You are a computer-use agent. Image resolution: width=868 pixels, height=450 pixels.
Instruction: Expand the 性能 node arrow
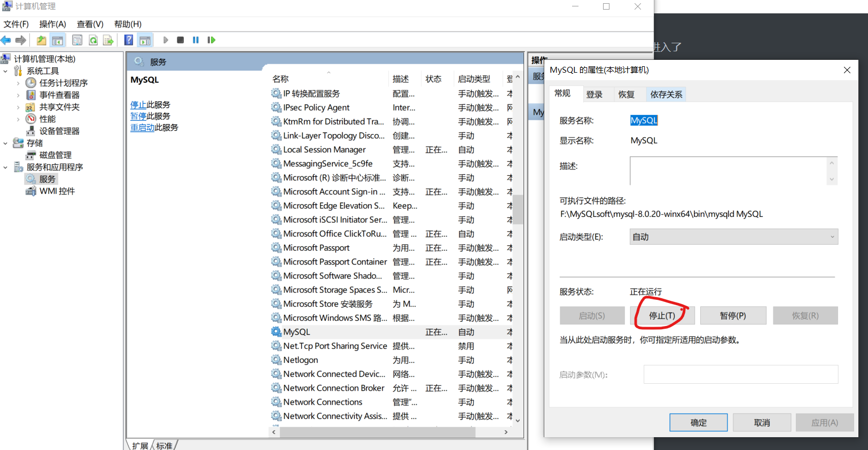coord(18,119)
